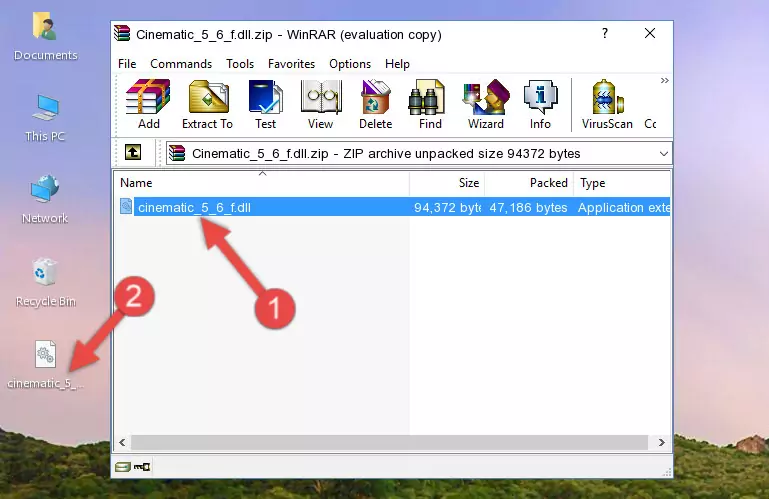The image size is (769, 499).
Task: Open the Favorites menu
Action: pyautogui.click(x=291, y=64)
